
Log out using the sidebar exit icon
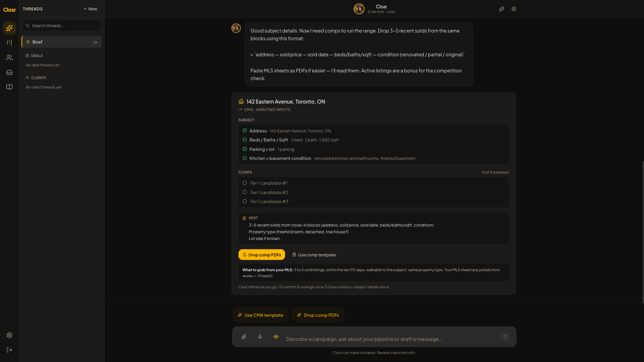[x=9, y=350]
